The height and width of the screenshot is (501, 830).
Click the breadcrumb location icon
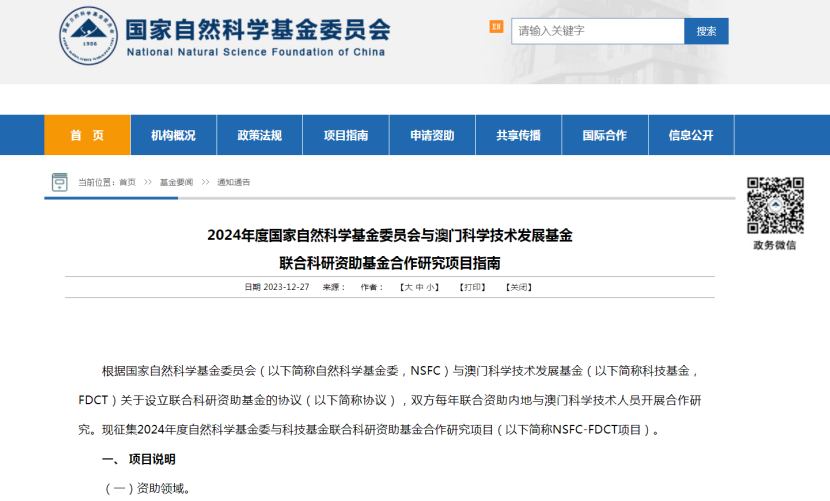tap(60, 182)
